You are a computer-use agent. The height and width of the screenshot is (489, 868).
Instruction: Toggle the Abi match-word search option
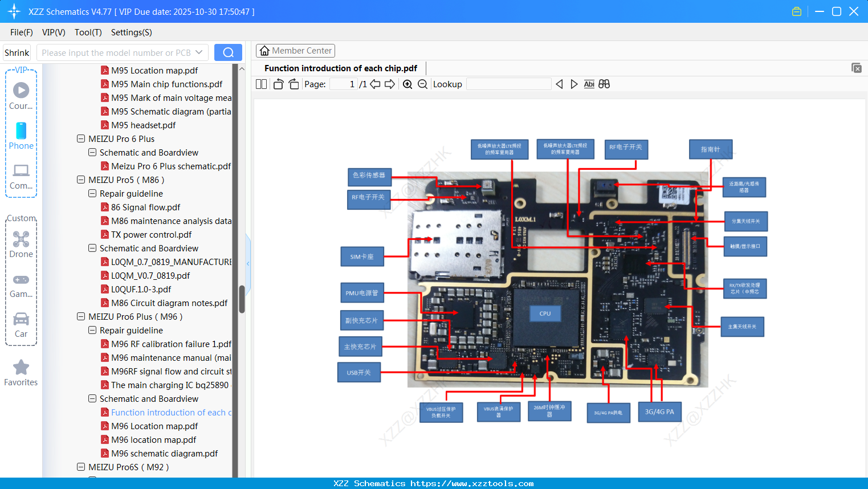(x=589, y=84)
